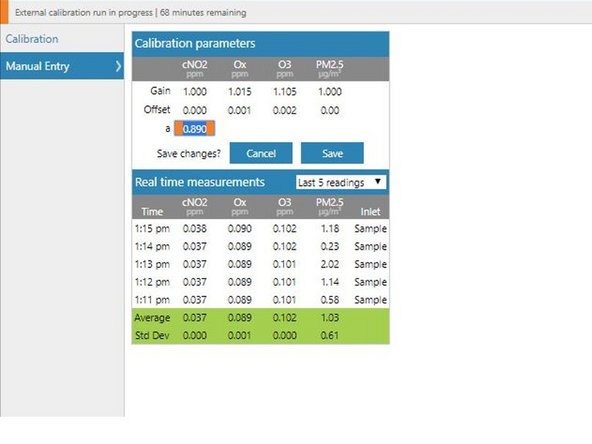
Task: Click the Time column header
Action: 152,211
